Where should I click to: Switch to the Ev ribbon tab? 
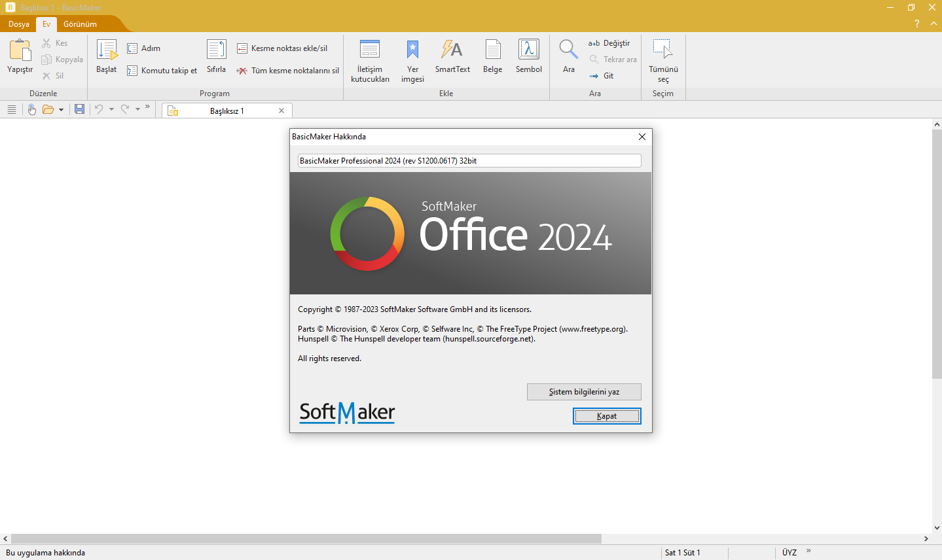46,24
